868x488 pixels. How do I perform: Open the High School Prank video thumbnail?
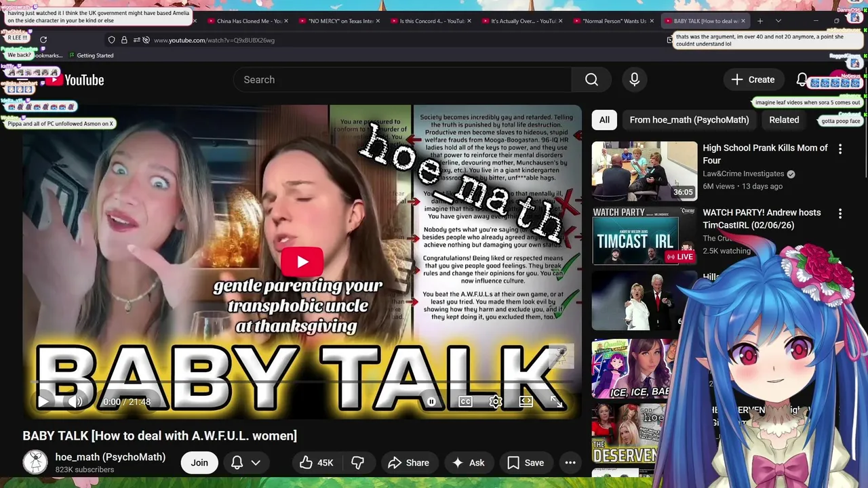tap(644, 171)
